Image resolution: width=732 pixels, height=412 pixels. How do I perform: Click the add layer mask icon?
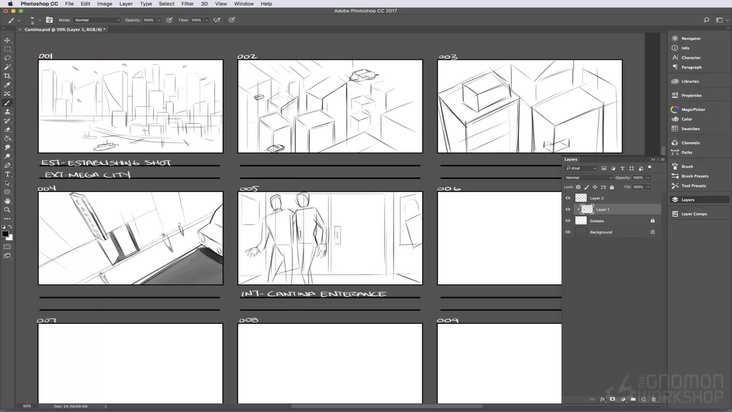pos(612,399)
